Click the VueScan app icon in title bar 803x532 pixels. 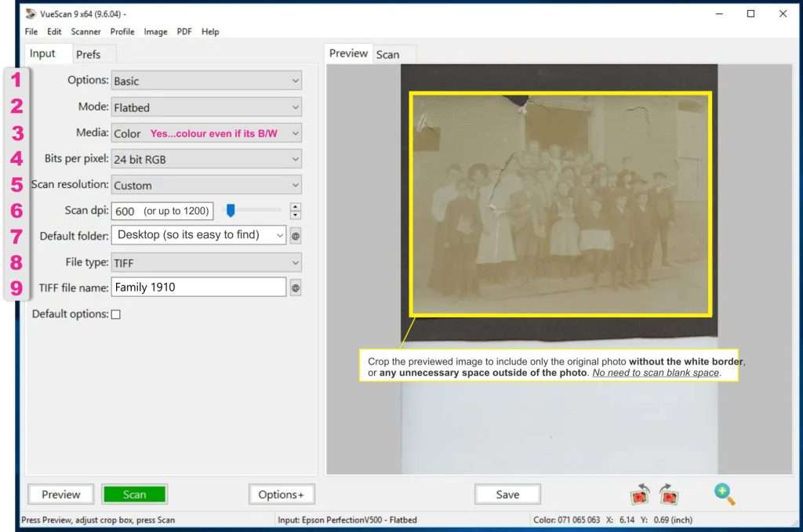tap(31, 14)
